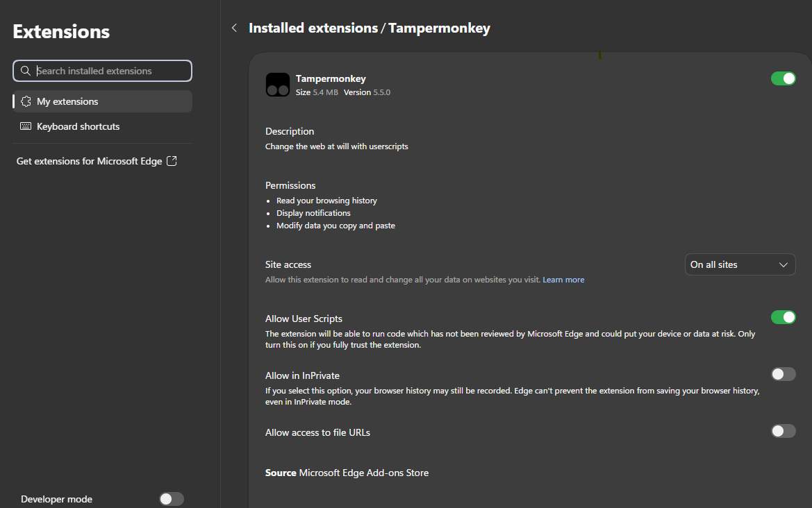This screenshot has width=812, height=508.
Task: Disable the Tampermonkey extension toggle
Action: click(x=783, y=78)
